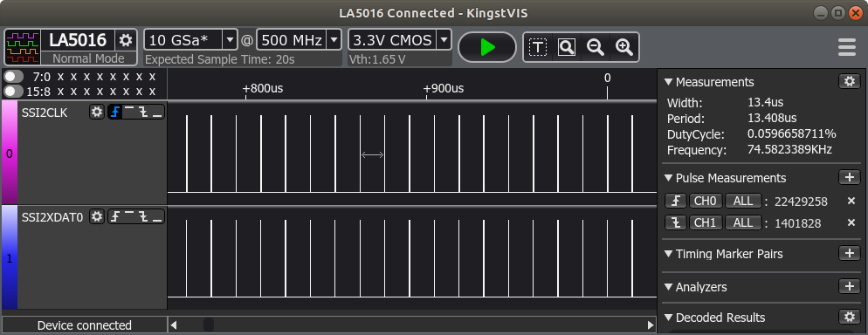Click the SSI2CLK channel name label
Viewport: 868px width, 335px height.
click(45, 113)
